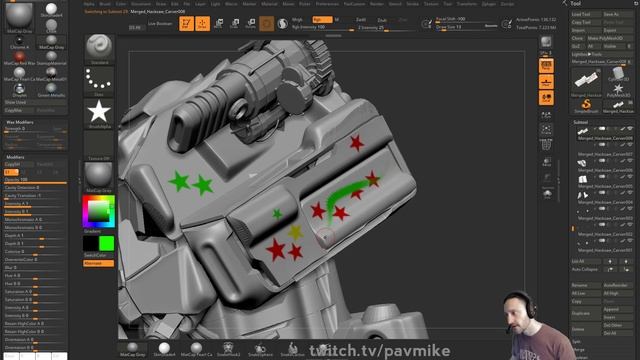640x360 pixels.
Task: Open the Texture Off selector
Action: (x=99, y=145)
